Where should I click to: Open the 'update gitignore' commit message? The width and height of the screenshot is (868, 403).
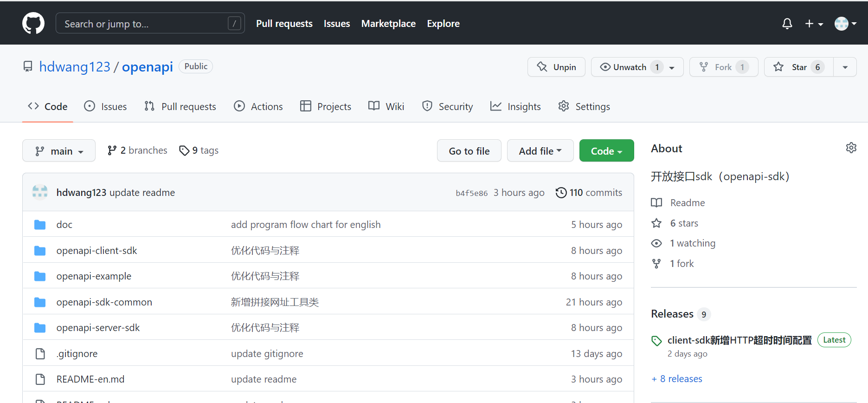point(267,354)
